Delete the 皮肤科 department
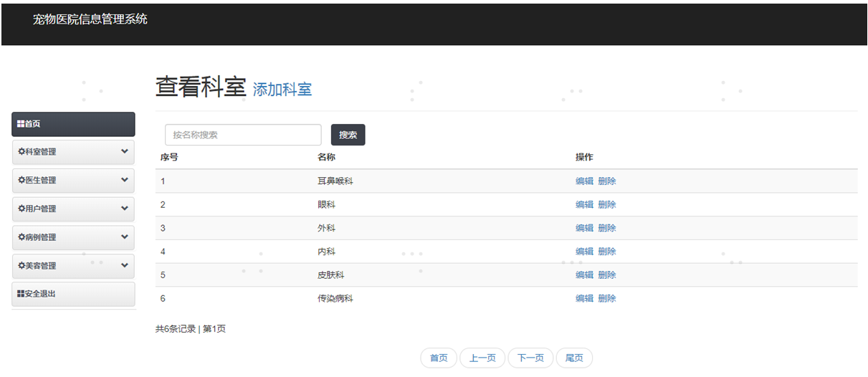868x377 pixels. [x=607, y=275]
